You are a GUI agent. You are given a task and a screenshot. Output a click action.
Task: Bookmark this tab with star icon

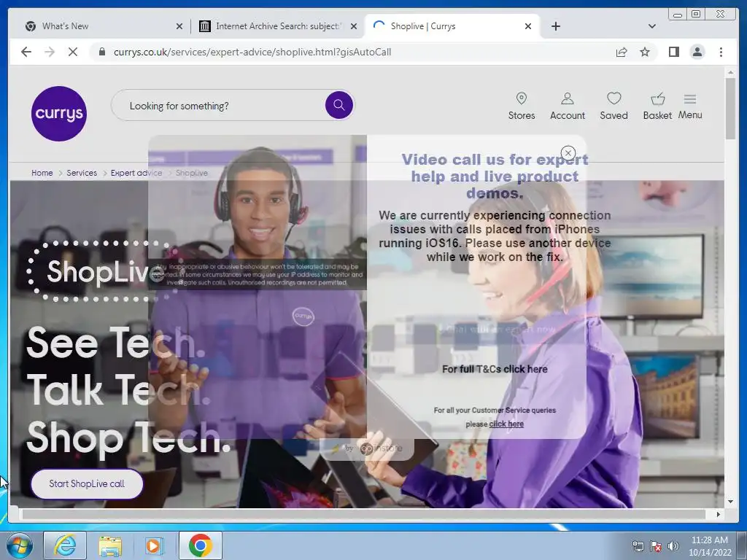645,52
